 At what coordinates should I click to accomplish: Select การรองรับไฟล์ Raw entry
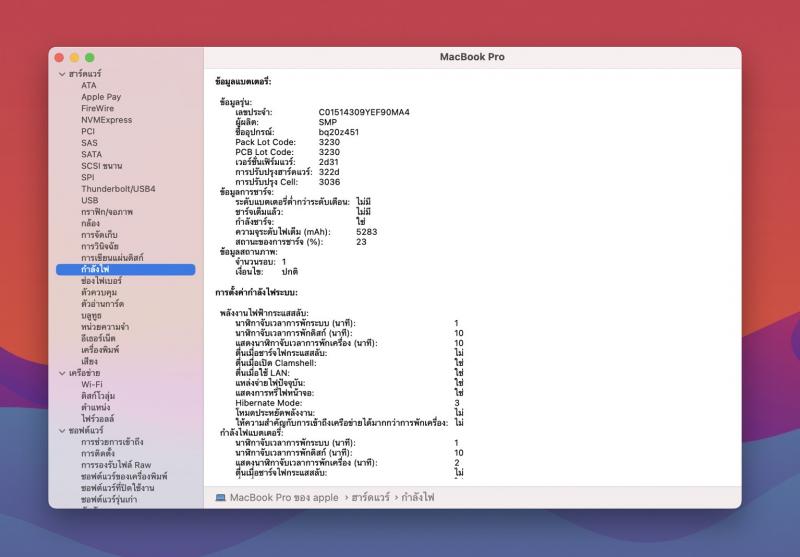pyautogui.click(x=116, y=465)
